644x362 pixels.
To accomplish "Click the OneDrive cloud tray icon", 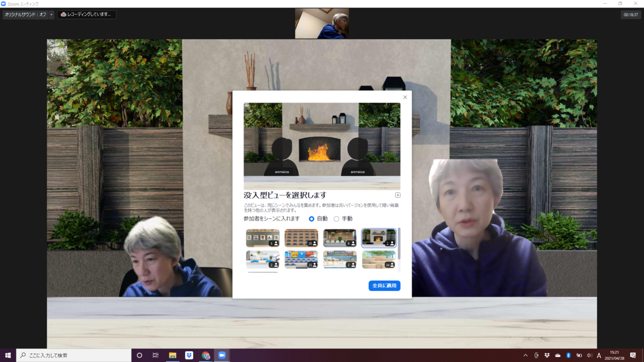I will [558, 355].
